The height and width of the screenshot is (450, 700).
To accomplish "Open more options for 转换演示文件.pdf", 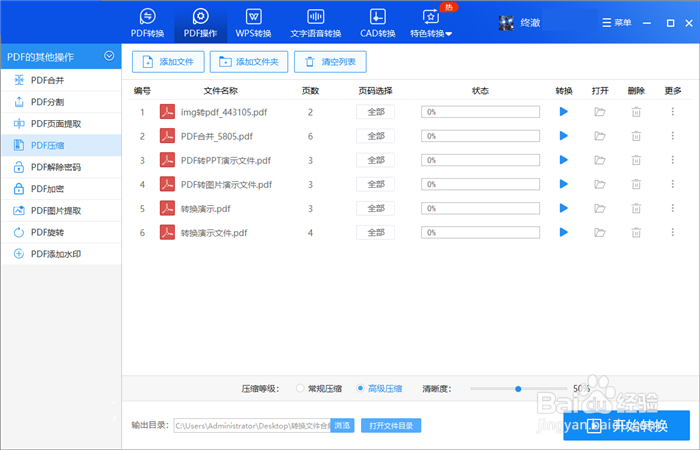I will point(673,232).
